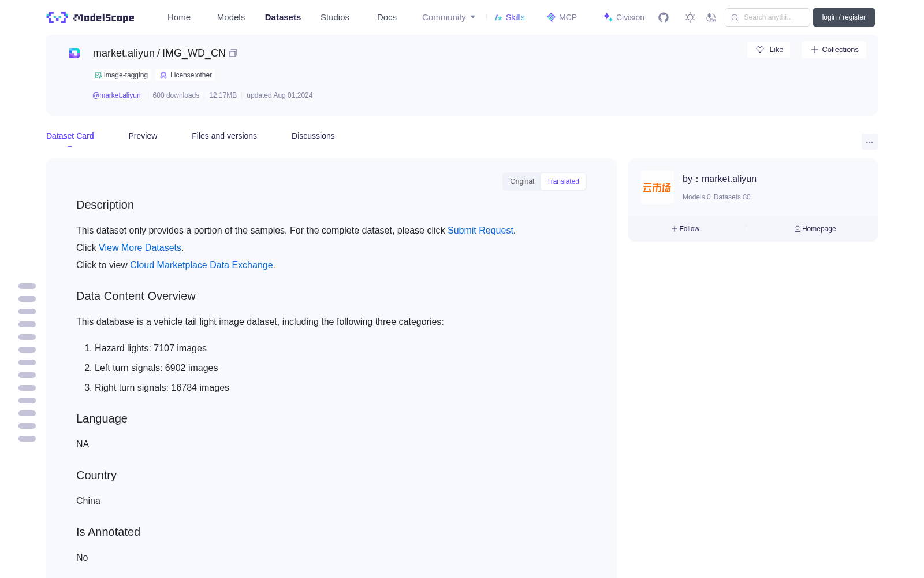This screenshot has width=924, height=578.
Task: Click the market.aliyun / IMG_WD_CN title
Action: point(159,53)
